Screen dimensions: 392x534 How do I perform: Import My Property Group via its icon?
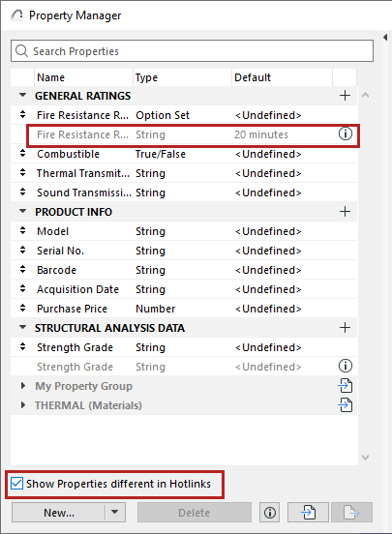coord(345,386)
